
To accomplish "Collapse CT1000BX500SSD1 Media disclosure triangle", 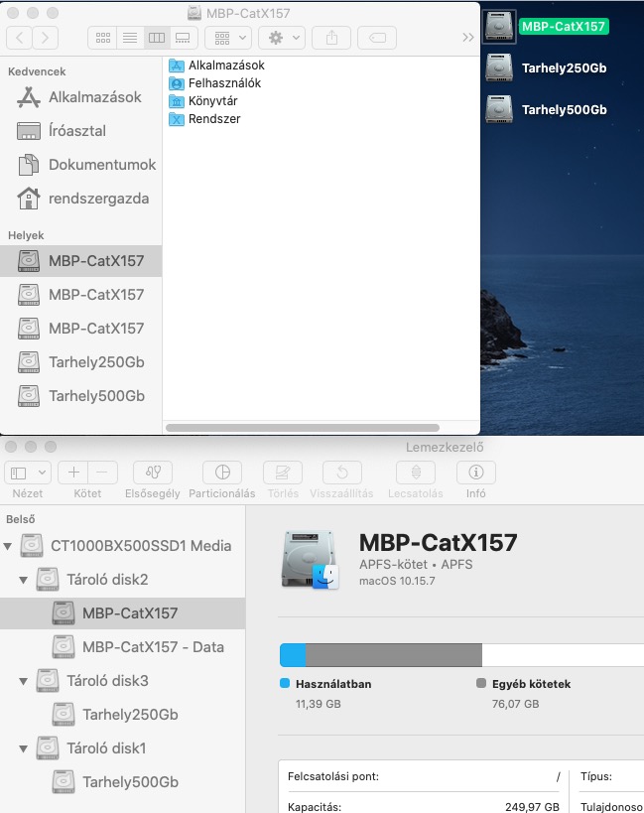I will coord(8,546).
